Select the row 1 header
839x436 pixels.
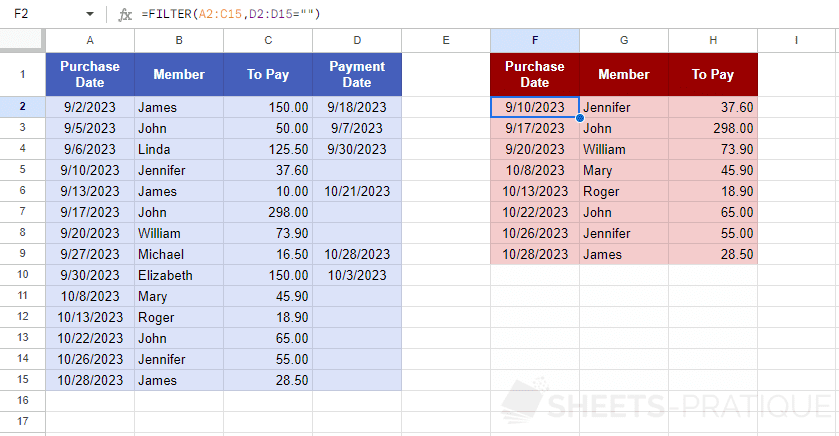(x=22, y=74)
